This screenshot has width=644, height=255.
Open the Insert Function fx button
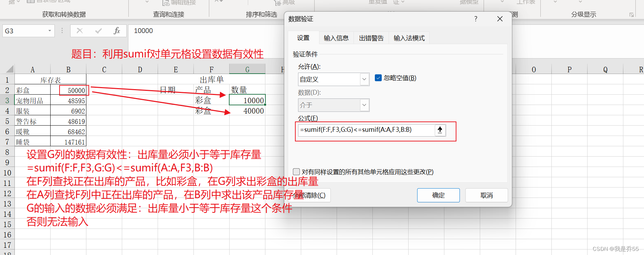coord(117,31)
